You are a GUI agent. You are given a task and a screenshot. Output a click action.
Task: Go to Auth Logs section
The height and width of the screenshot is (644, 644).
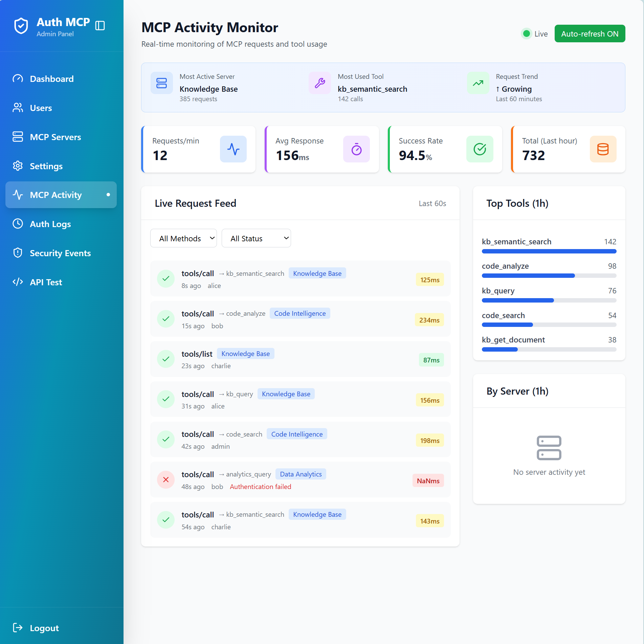tap(50, 224)
